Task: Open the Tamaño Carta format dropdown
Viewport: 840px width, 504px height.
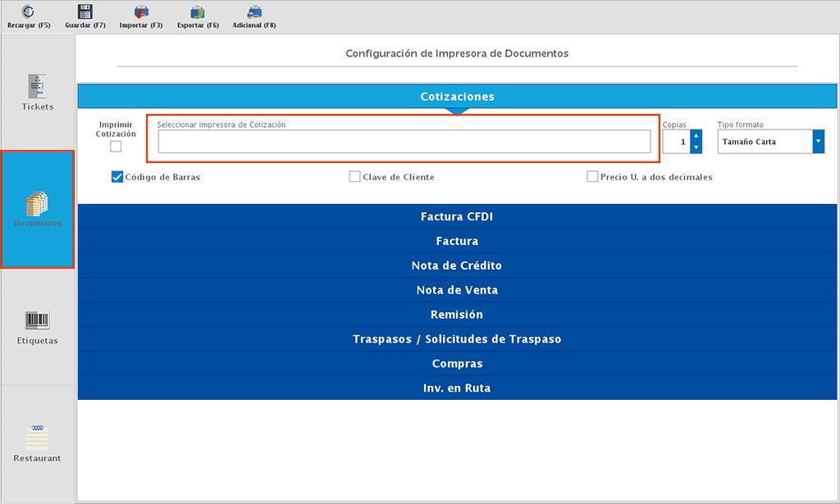Action: 817,141
